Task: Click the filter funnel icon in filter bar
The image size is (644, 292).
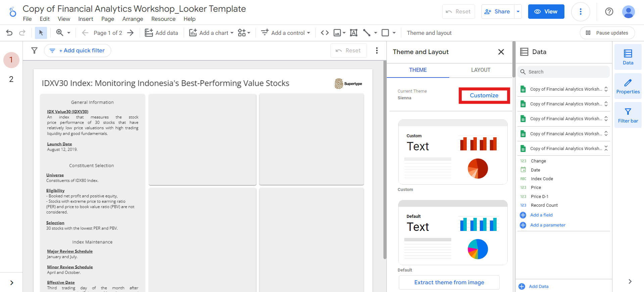Action: pyautogui.click(x=34, y=51)
